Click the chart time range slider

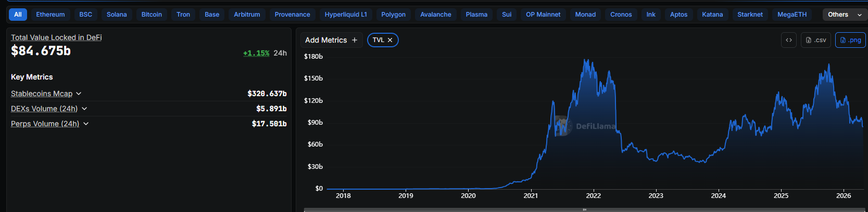click(x=585, y=210)
